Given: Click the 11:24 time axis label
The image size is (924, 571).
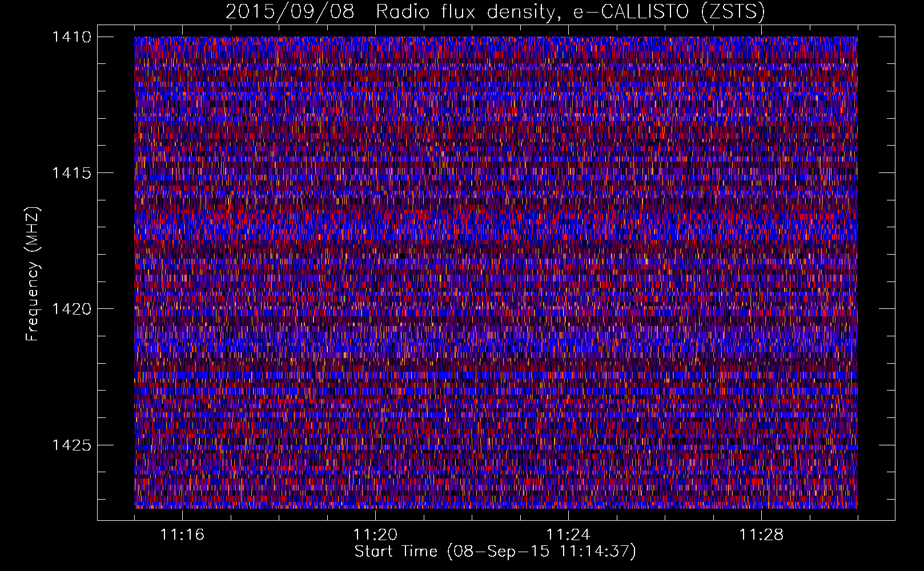Looking at the screenshot, I should click(568, 535).
